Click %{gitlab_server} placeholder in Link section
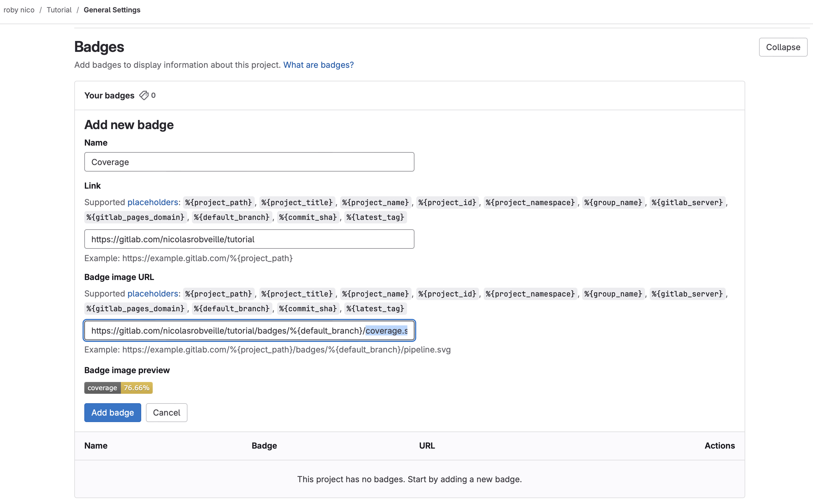The height and width of the screenshot is (504, 813). [687, 202]
